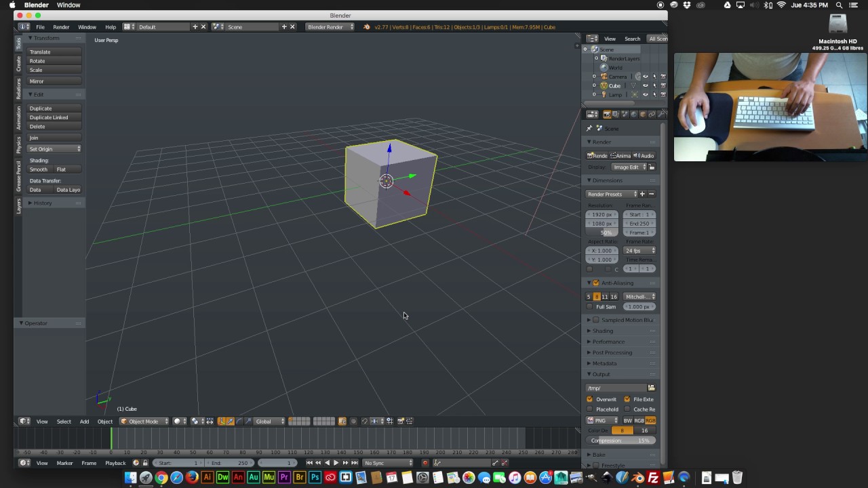Viewport: 868px width, 488px height.
Task: Open the Object Mode dropdown
Action: (x=144, y=422)
